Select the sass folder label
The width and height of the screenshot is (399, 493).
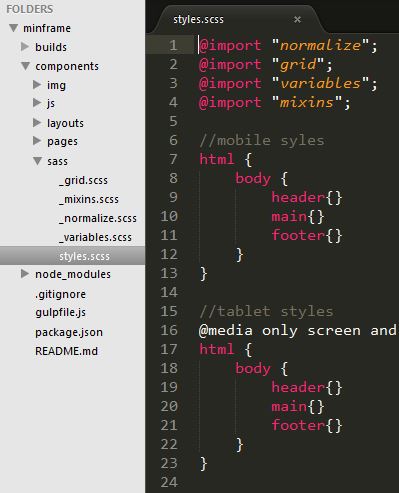click(x=57, y=162)
